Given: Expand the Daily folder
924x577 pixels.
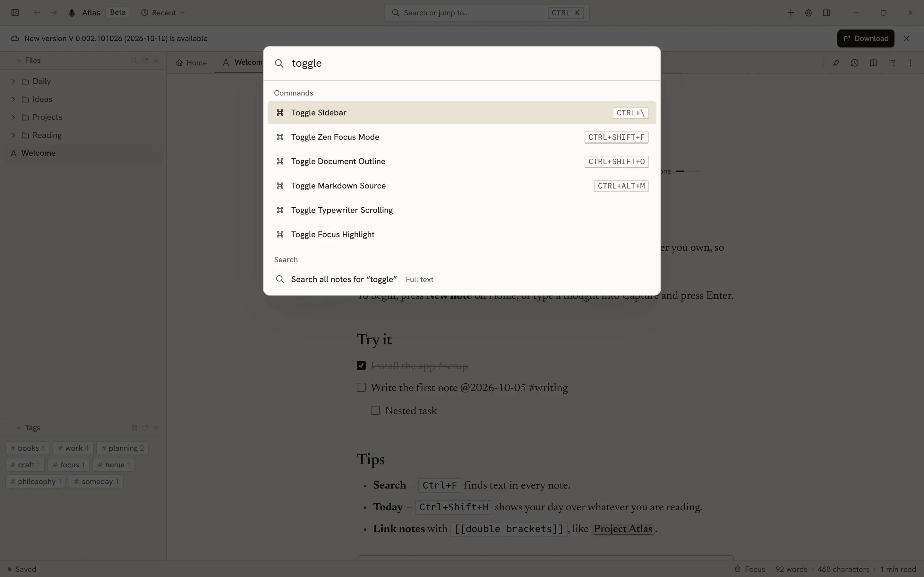Looking at the screenshot, I should pos(13,81).
